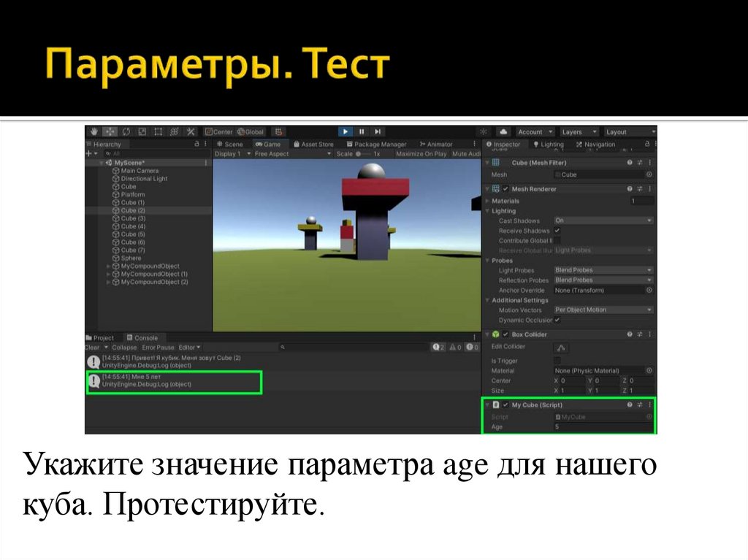The width and height of the screenshot is (748, 560).
Task: Click Collapse in the Console
Action: tap(124, 348)
